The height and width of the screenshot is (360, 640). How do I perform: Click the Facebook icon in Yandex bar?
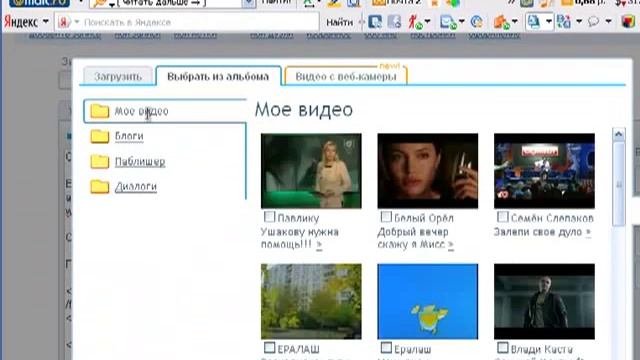pyautogui.click(x=394, y=22)
